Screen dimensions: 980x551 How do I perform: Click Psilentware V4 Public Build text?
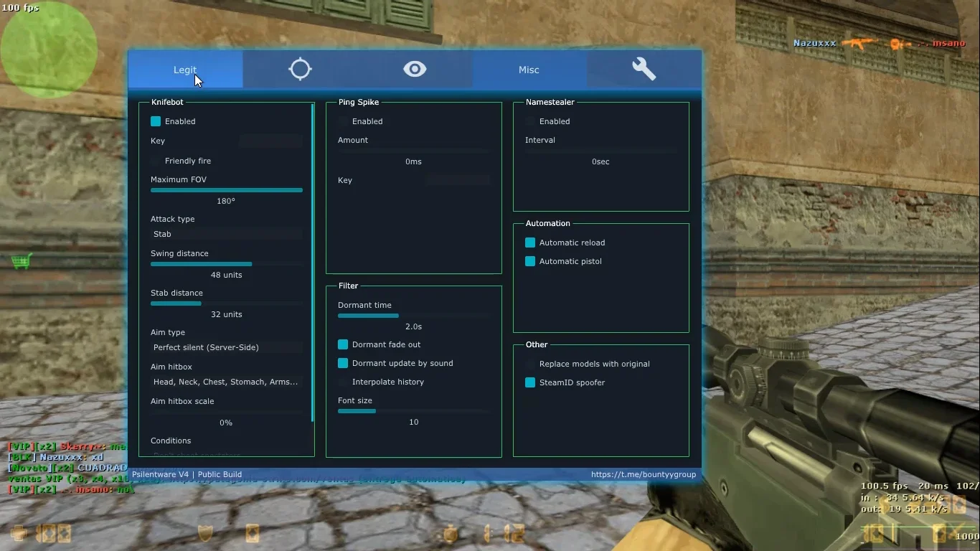click(187, 474)
